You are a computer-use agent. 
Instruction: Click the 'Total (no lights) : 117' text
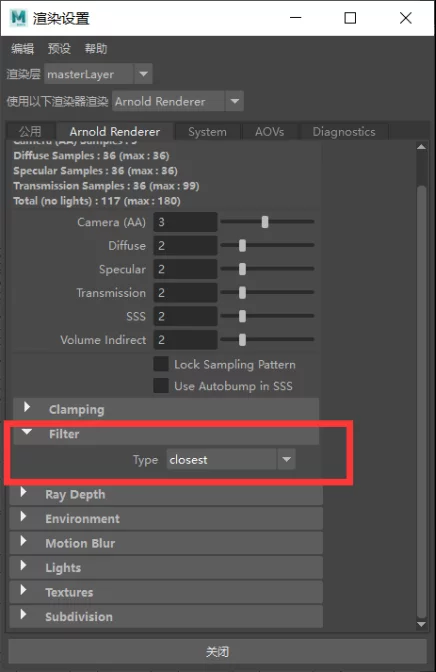(x=67, y=201)
